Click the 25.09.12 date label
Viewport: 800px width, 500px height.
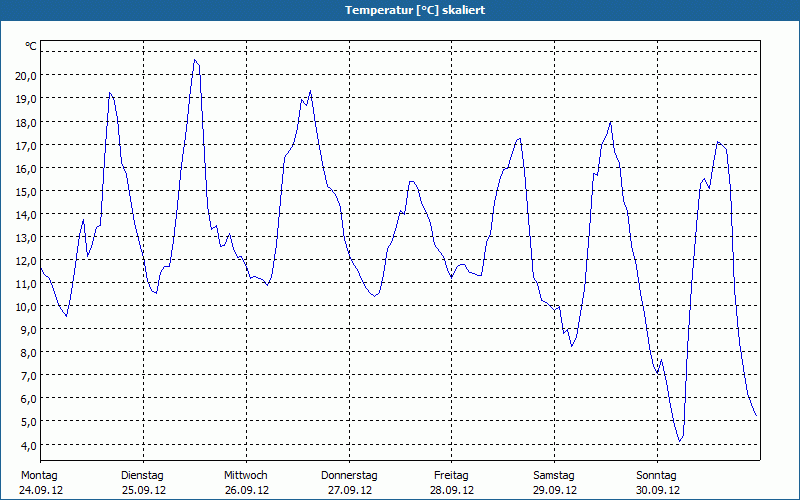(144, 490)
